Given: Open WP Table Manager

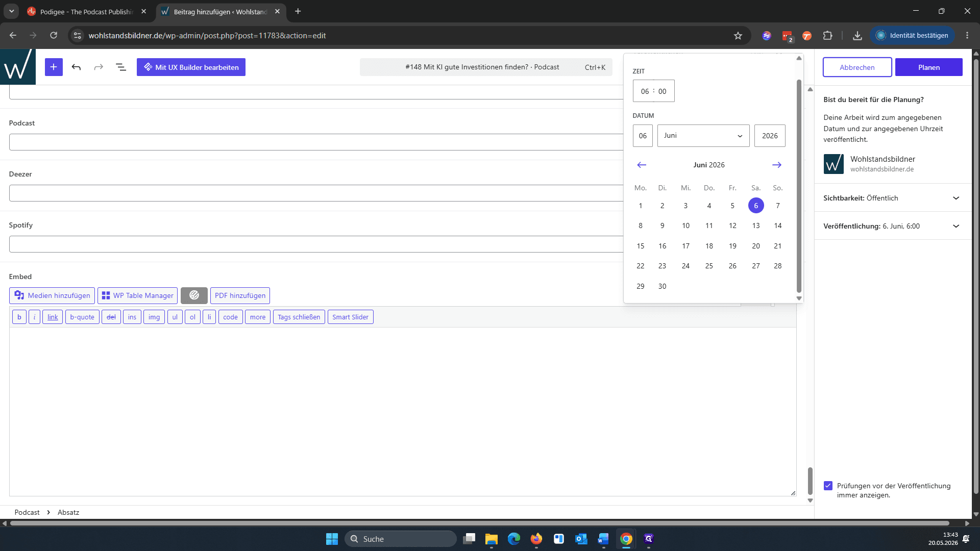Looking at the screenshot, I should coord(138,295).
